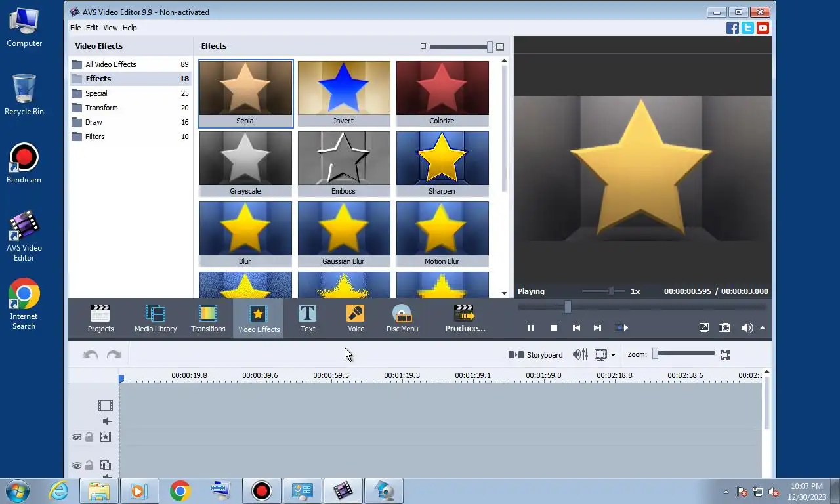Lock the video overlay track
The width and height of the screenshot is (840, 504).
point(89,465)
